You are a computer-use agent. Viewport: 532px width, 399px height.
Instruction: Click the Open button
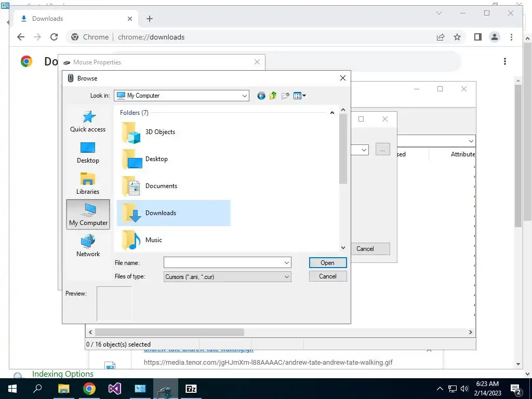pos(328,262)
